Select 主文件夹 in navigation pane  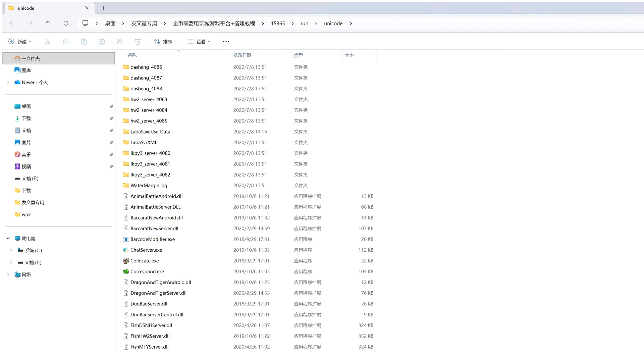pos(59,58)
